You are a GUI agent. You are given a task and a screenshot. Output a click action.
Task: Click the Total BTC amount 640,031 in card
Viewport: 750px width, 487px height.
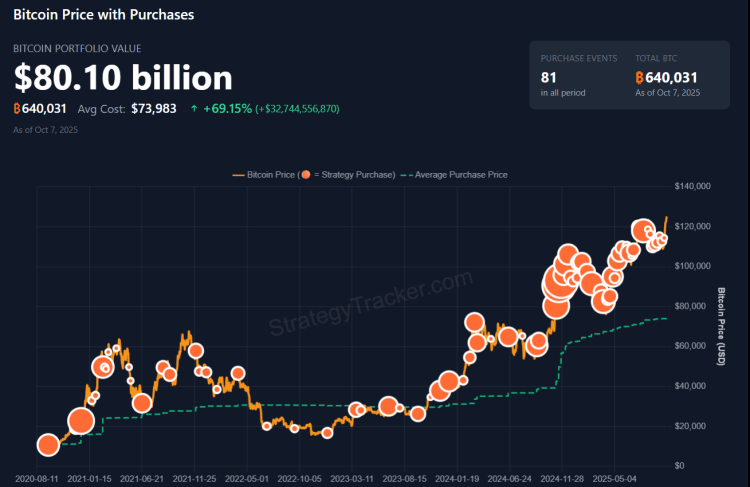[x=672, y=77]
